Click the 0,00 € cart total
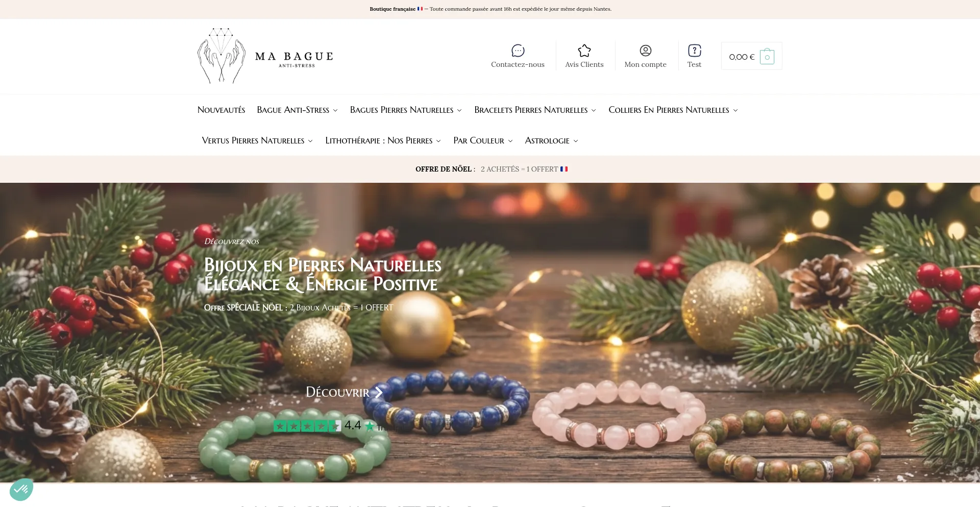This screenshot has width=980, height=507. [x=741, y=57]
